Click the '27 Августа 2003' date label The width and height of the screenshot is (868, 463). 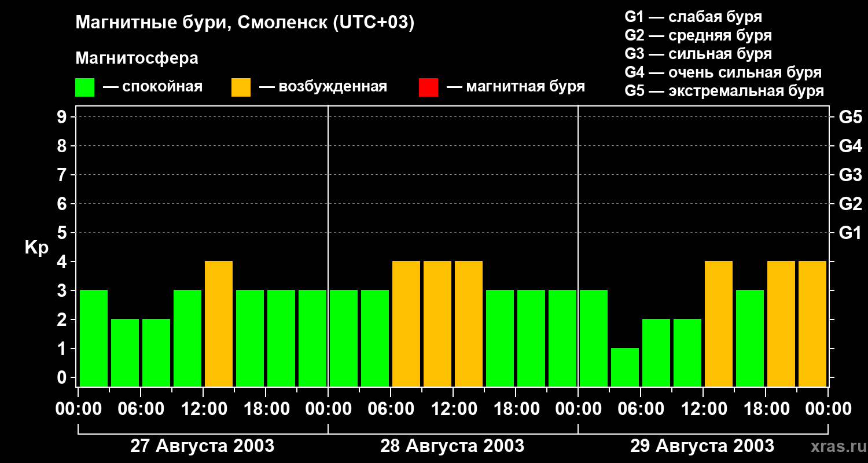(x=203, y=446)
